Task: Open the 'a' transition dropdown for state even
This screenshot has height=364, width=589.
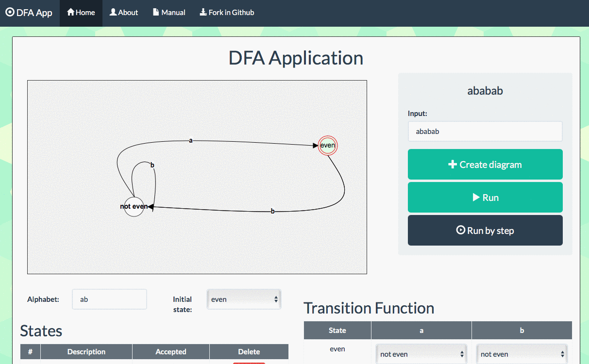Action: coord(421,354)
